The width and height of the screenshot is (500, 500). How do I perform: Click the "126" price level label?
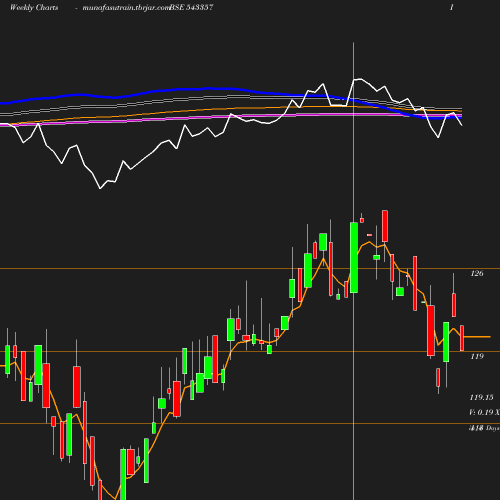tap(477, 273)
